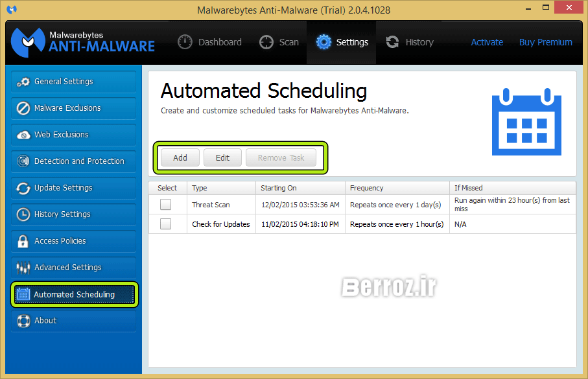The height and width of the screenshot is (379, 588).
Task: Close the Malwarebytes Anti-Malware window
Action: pyautogui.click(x=569, y=8)
